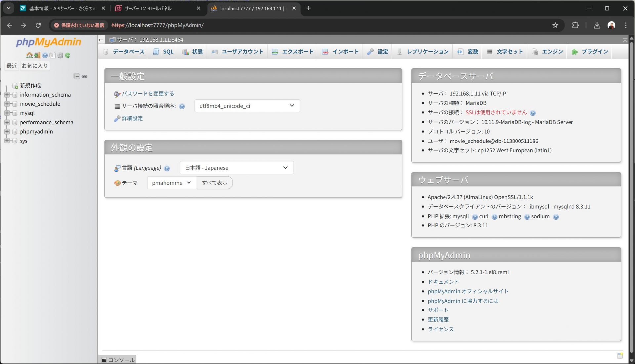Open the コンソール bar at bottom
The height and width of the screenshot is (364, 635).
click(x=118, y=360)
